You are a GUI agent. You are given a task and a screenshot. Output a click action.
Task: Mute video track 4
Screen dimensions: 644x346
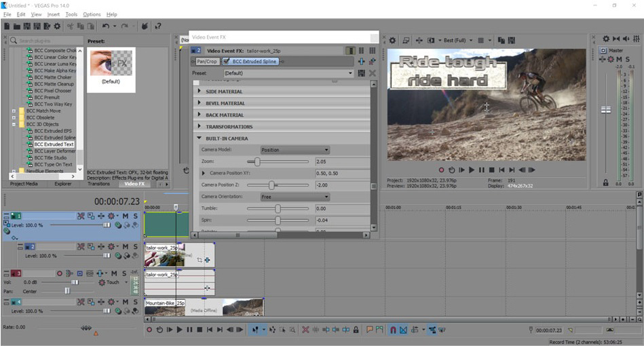click(x=126, y=302)
